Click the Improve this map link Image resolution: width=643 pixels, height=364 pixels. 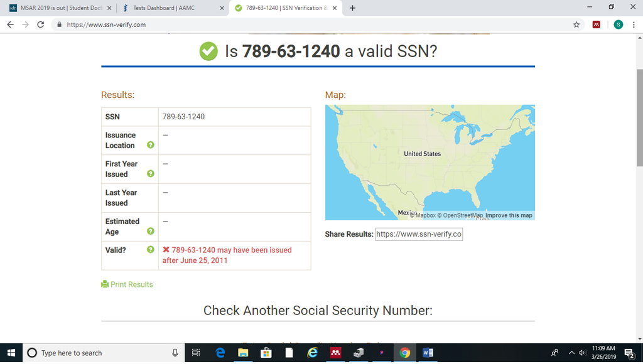pyautogui.click(x=509, y=215)
